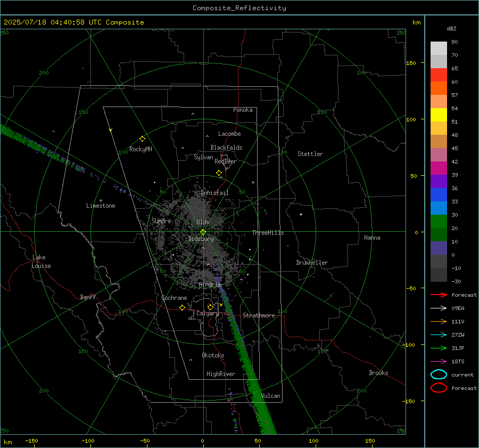
Task: Click the yellow diamond marker above Calgary
Action: click(210, 307)
